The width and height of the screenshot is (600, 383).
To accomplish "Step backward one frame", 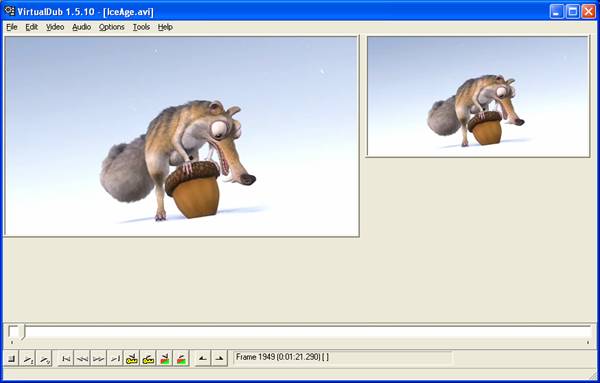I will (x=82, y=359).
